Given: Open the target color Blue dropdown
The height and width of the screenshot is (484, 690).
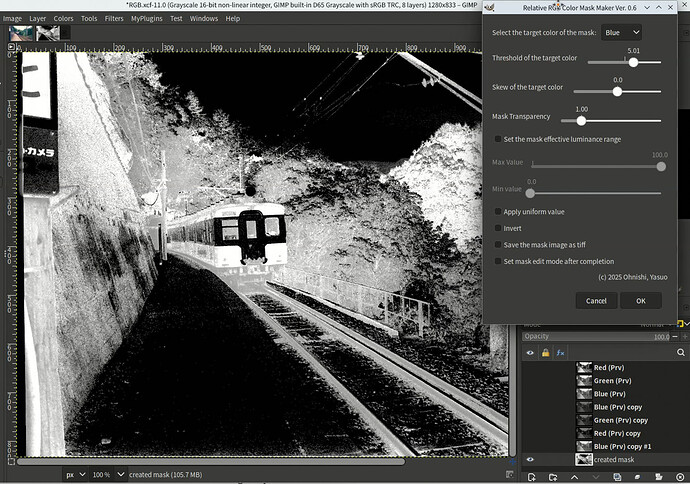Looking at the screenshot, I should [620, 33].
